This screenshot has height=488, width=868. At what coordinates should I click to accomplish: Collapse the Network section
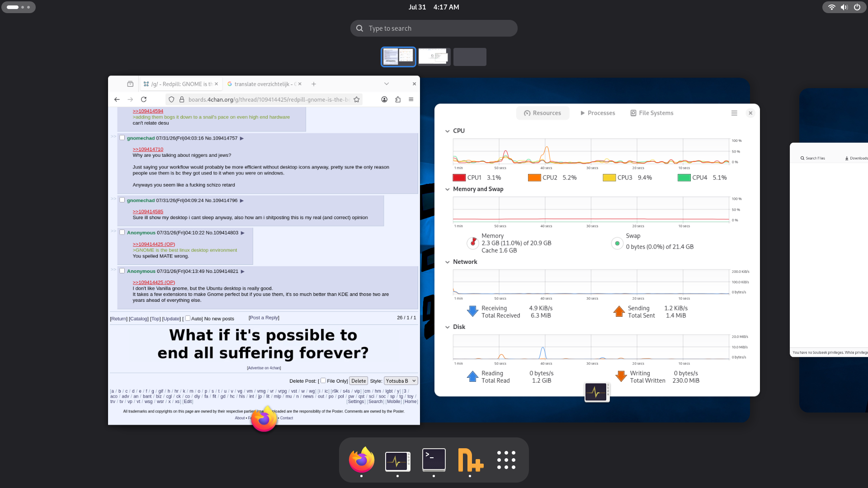point(448,262)
